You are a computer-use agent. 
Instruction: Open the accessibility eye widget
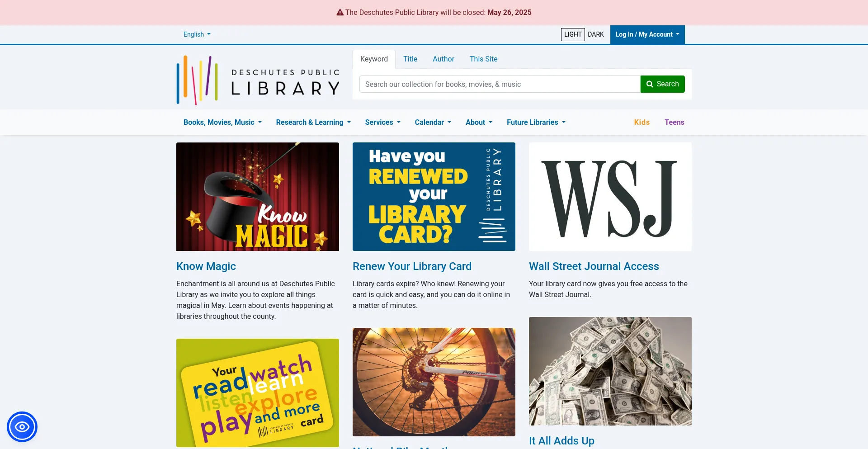pyautogui.click(x=22, y=427)
